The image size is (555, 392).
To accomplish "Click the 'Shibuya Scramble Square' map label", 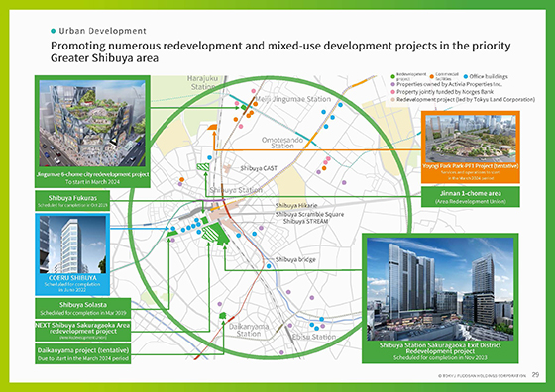I will 309,214.
